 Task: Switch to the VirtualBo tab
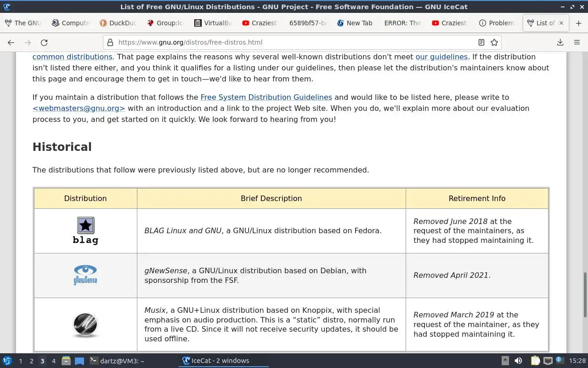coord(213,23)
